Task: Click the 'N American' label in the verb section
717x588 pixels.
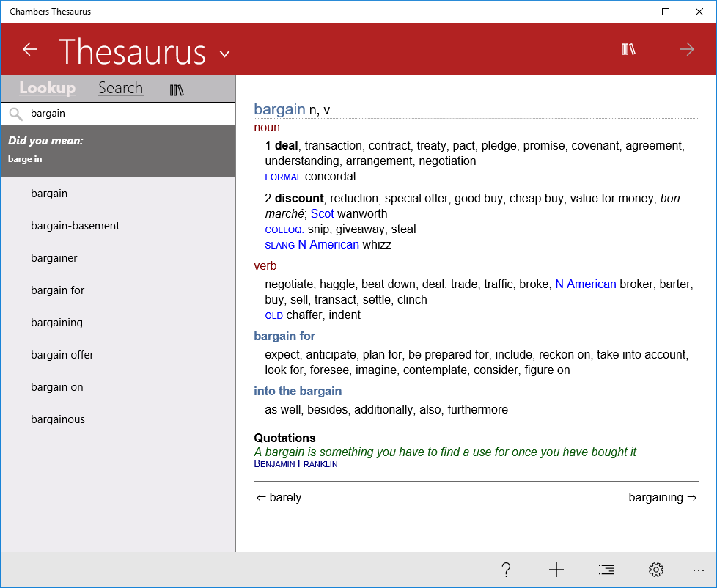Action: (585, 284)
